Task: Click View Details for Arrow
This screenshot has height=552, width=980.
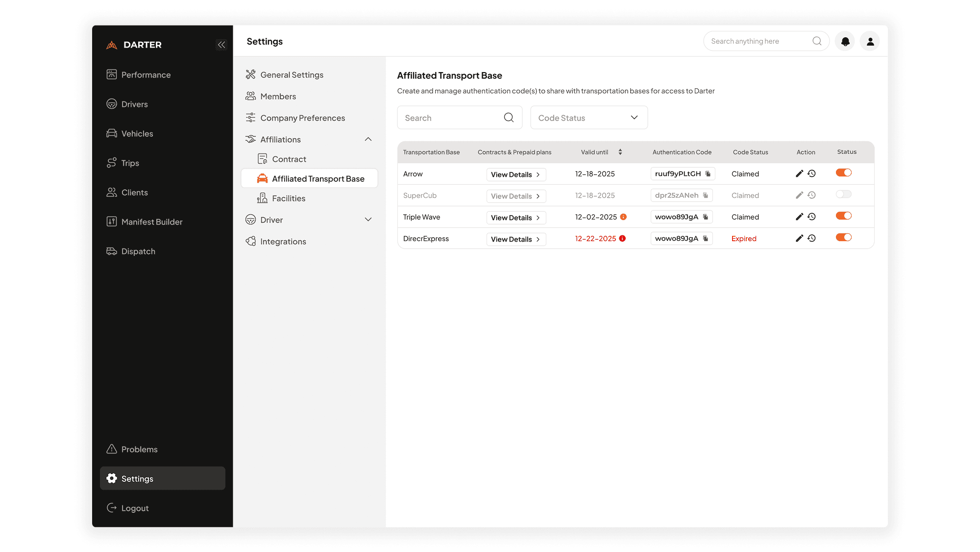Action: tap(515, 175)
